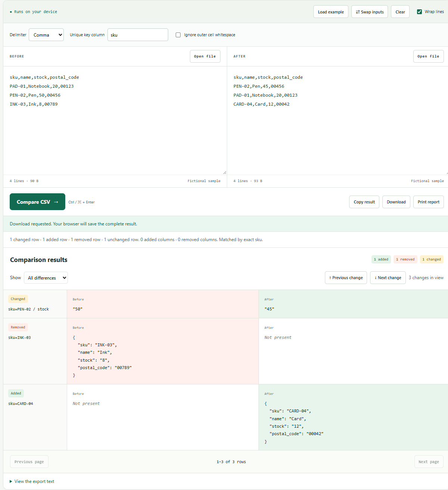
Task: Open file for the AFTER pane
Action: (x=428, y=56)
